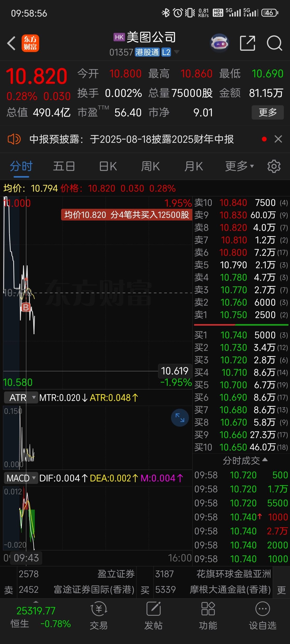Tap the 港股通 tag
The height and width of the screenshot is (644, 290).
[147, 52]
